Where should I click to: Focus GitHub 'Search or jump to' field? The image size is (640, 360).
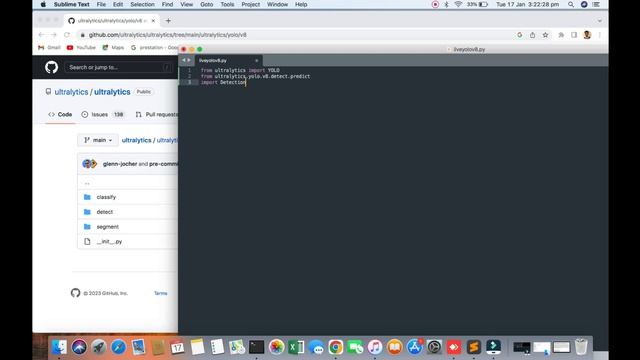pos(118,67)
